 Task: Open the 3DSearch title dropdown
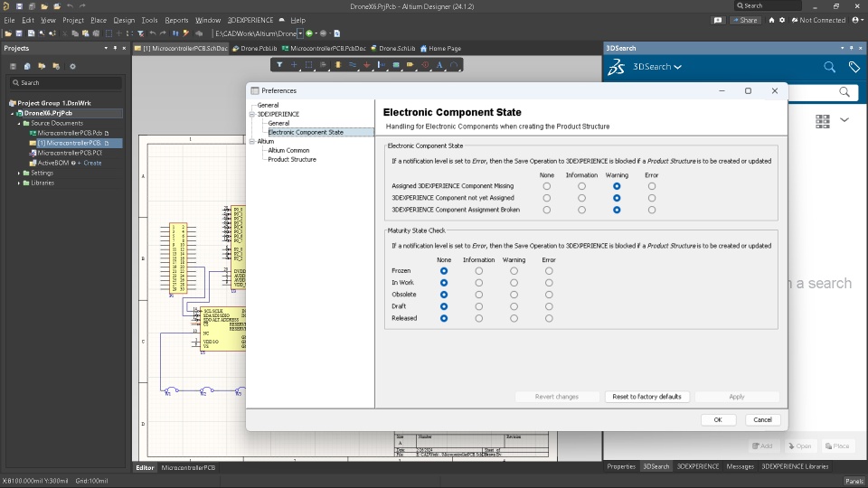pos(678,67)
